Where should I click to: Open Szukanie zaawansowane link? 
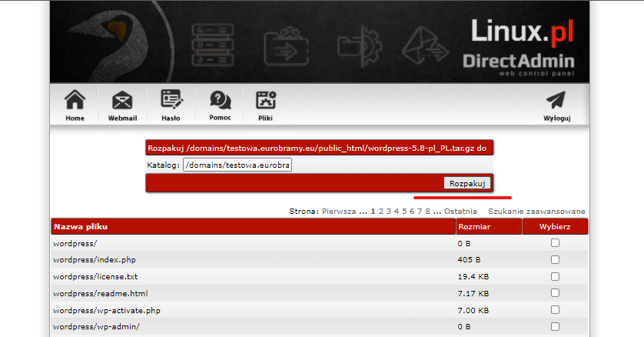coord(537,211)
